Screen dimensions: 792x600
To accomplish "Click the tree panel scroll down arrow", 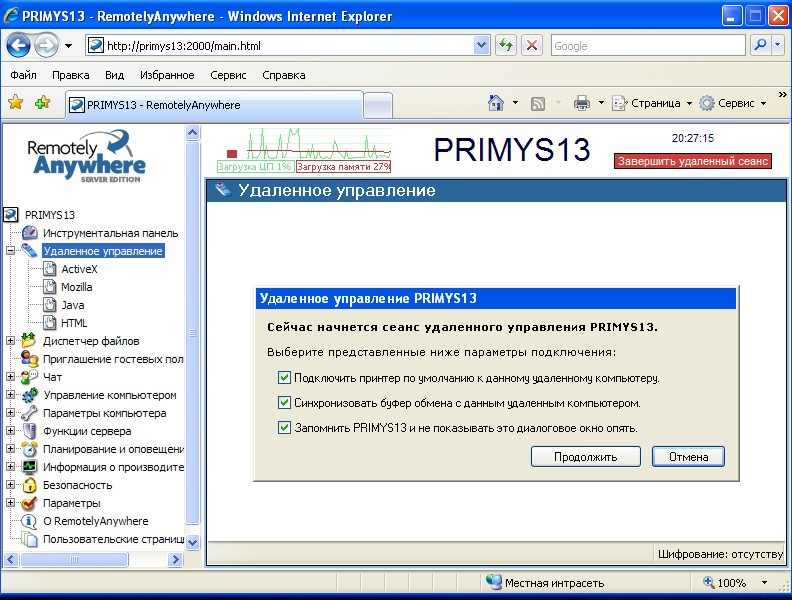I will [192, 542].
